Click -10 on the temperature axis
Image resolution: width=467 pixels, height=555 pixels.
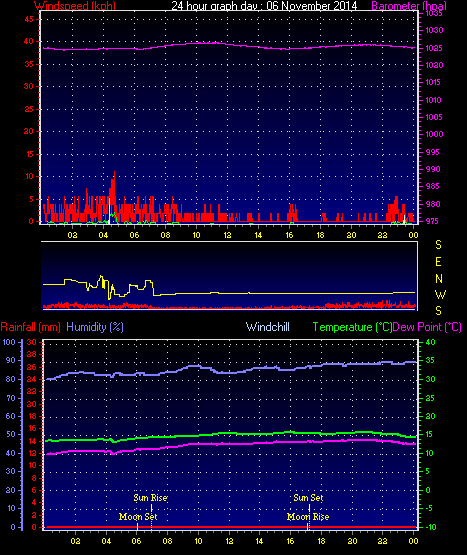tap(431, 527)
